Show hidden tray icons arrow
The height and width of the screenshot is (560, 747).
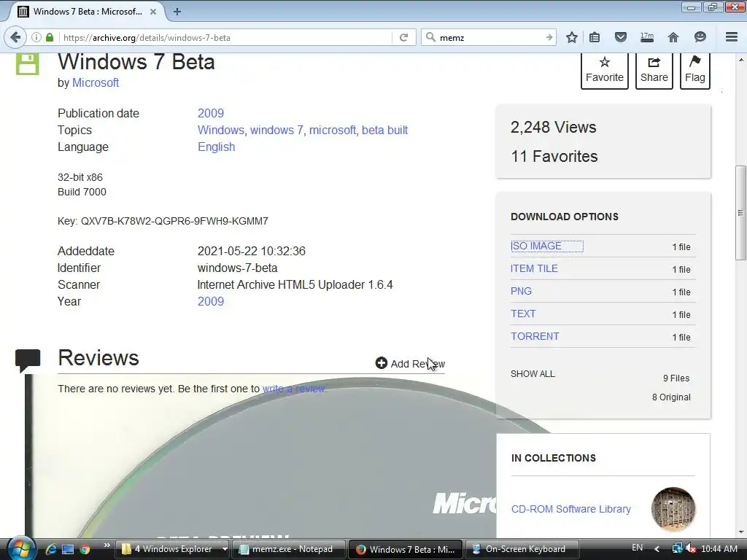(657, 549)
